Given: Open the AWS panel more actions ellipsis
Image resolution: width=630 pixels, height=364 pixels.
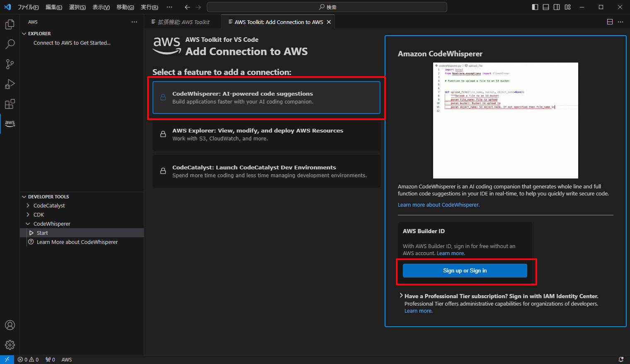Looking at the screenshot, I should [134, 22].
